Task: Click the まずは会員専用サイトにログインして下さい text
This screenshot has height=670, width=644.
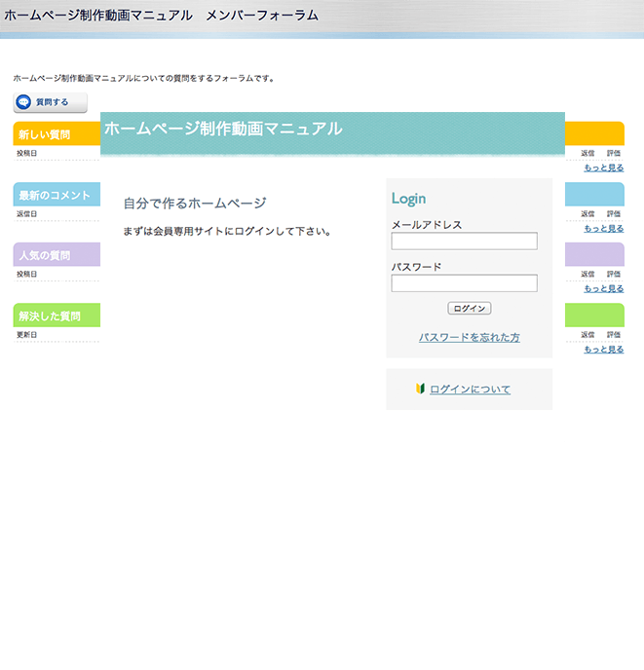Action: [x=227, y=232]
